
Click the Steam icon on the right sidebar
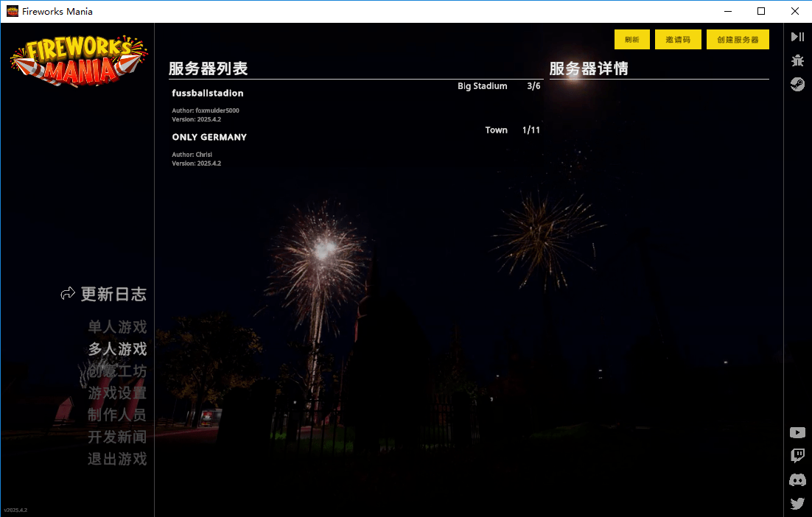click(797, 84)
